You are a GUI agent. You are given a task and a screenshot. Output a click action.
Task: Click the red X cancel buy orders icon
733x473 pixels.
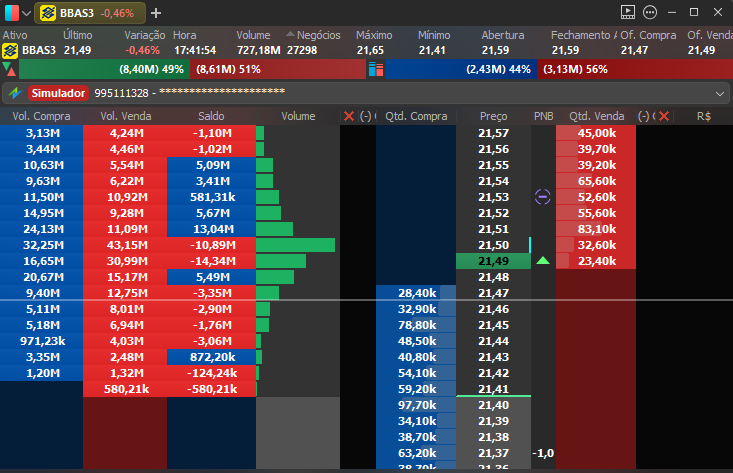click(349, 117)
